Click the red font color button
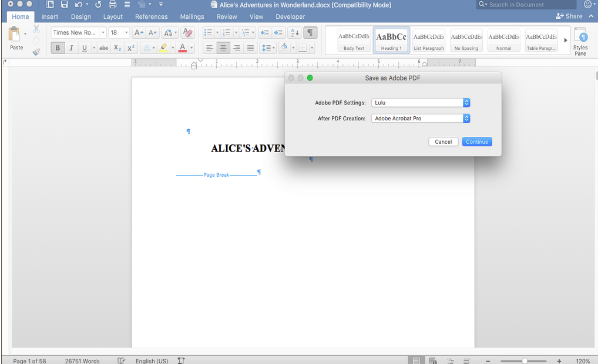Image resolution: width=598 pixels, height=364 pixels. 183,48
